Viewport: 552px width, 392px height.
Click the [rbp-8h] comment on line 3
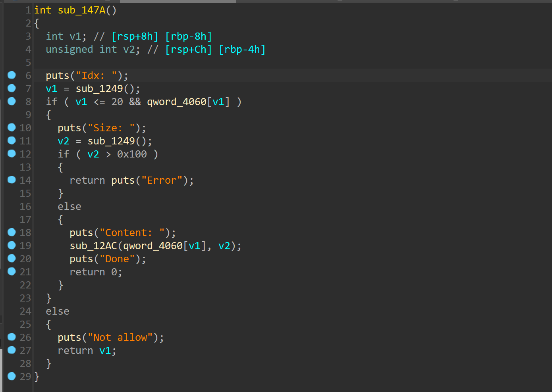click(x=189, y=37)
